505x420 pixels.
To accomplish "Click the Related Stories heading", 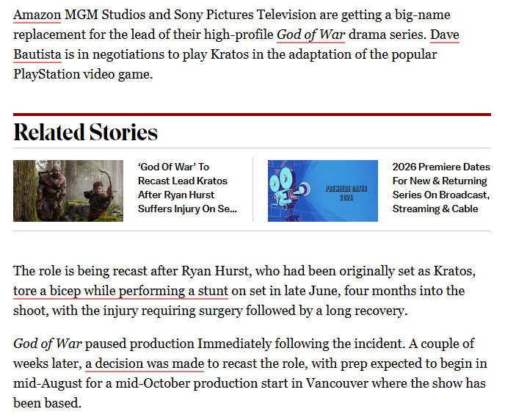I will pos(85,132).
